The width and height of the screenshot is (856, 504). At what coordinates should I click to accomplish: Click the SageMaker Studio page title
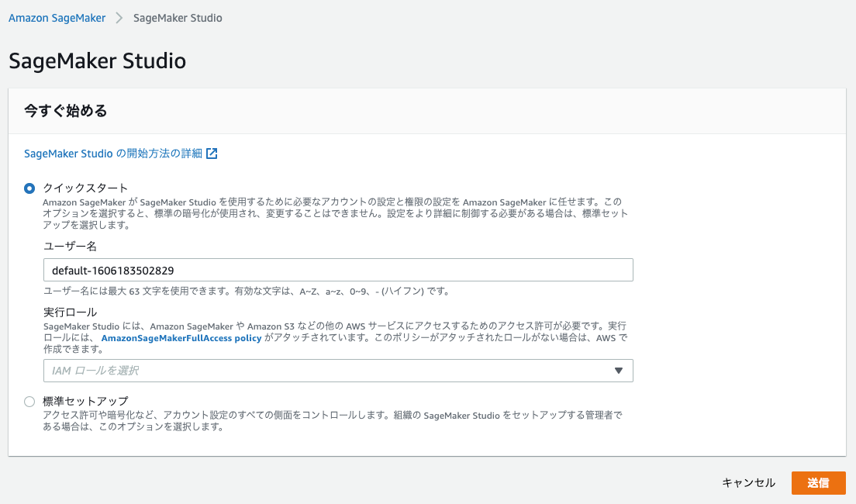(x=97, y=60)
